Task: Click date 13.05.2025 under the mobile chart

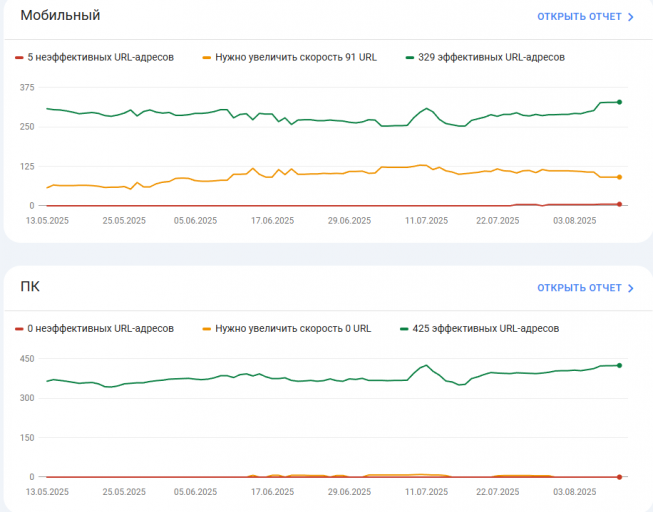Action: point(47,221)
